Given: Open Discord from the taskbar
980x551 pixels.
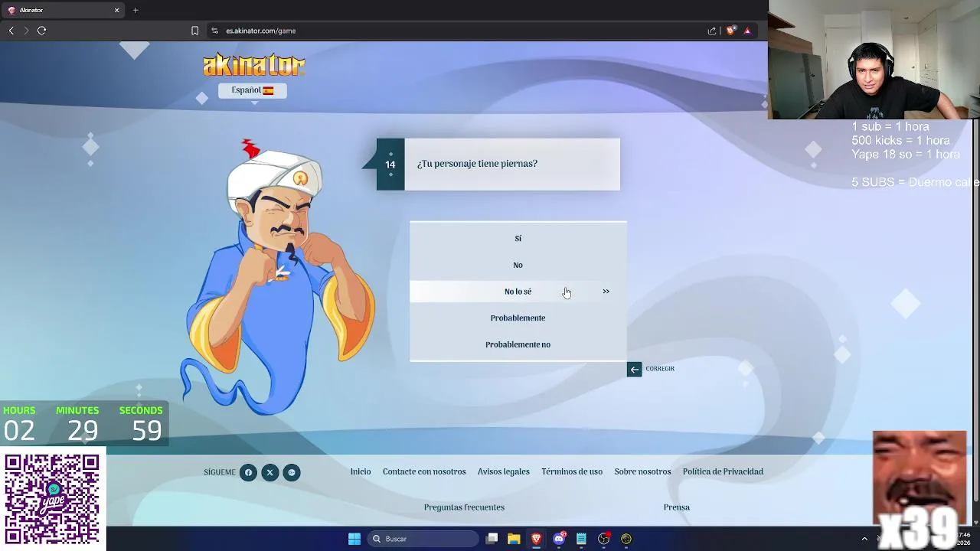Looking at the screenshot, I should point(559,539).
